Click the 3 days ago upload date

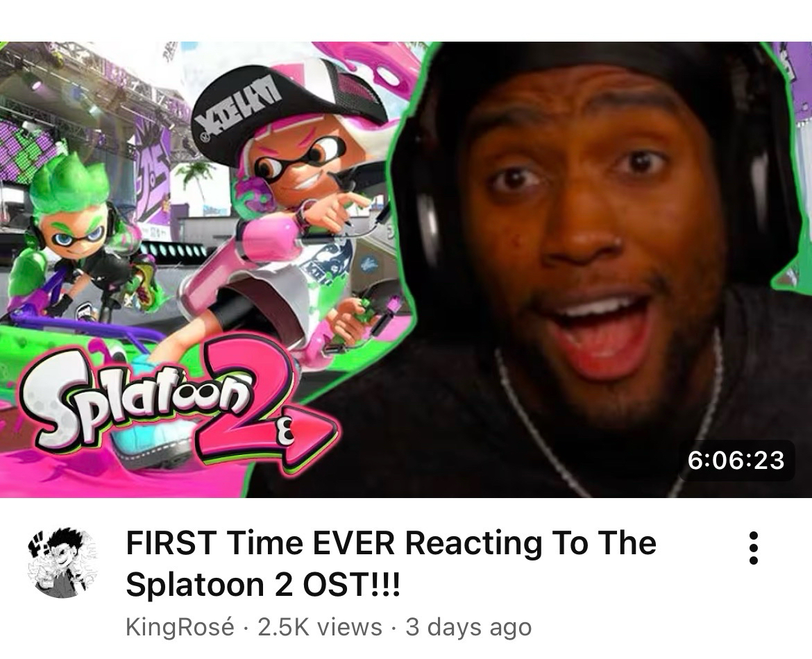pos(468,627)
